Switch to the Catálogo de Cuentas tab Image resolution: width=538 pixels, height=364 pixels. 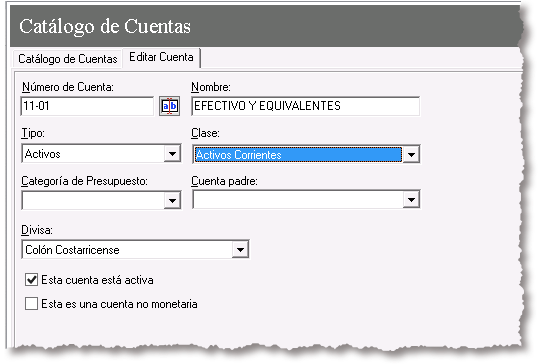(68, 59)
